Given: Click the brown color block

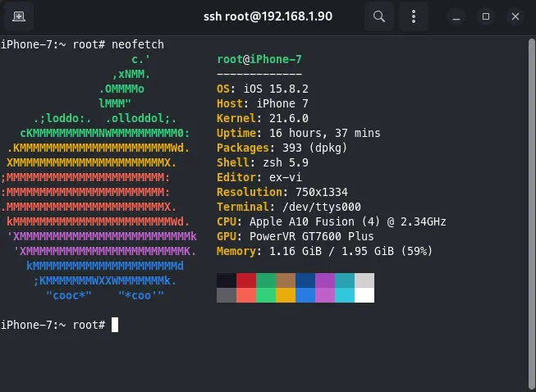Looking at the screenshot, I should 286,280.
